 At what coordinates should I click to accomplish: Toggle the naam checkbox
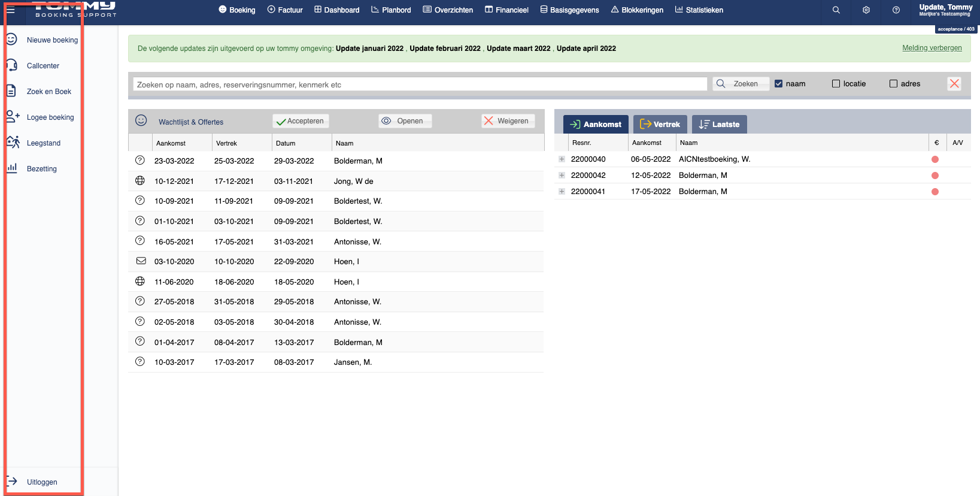pyautogui.click(x=779, y=84)
